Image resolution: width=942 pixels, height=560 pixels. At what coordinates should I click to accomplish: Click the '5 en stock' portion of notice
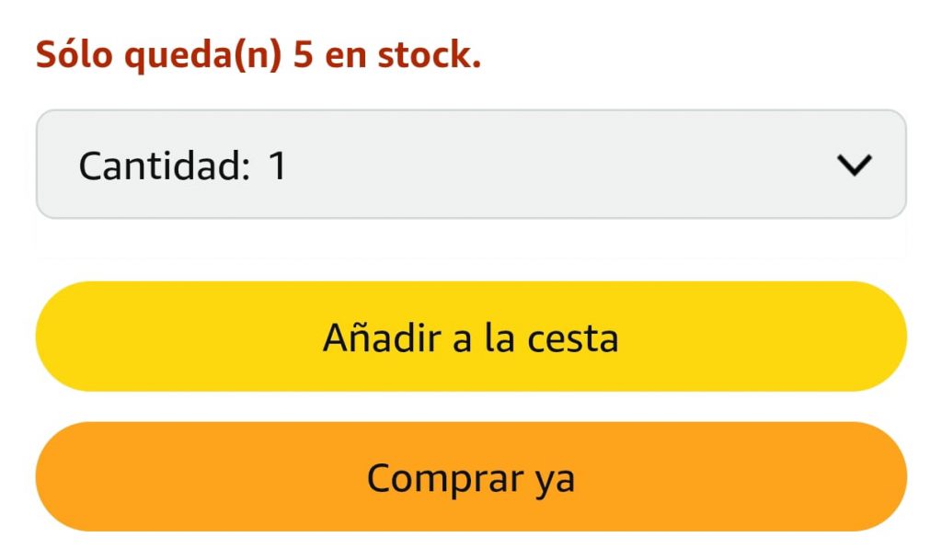pos(387,57)
